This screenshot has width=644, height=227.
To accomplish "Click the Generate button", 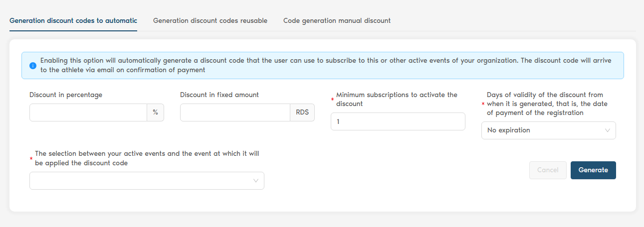I will click(593, 170).
